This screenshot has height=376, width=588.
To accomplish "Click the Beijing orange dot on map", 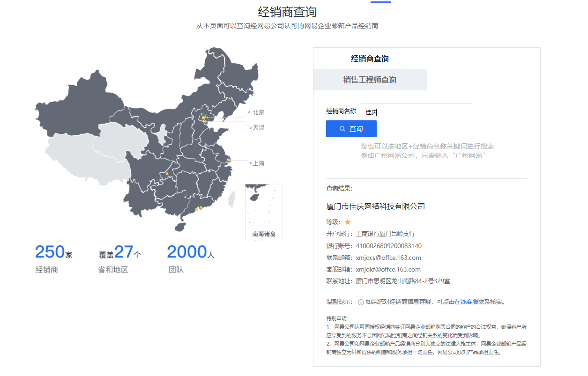I will pos(203,118).
